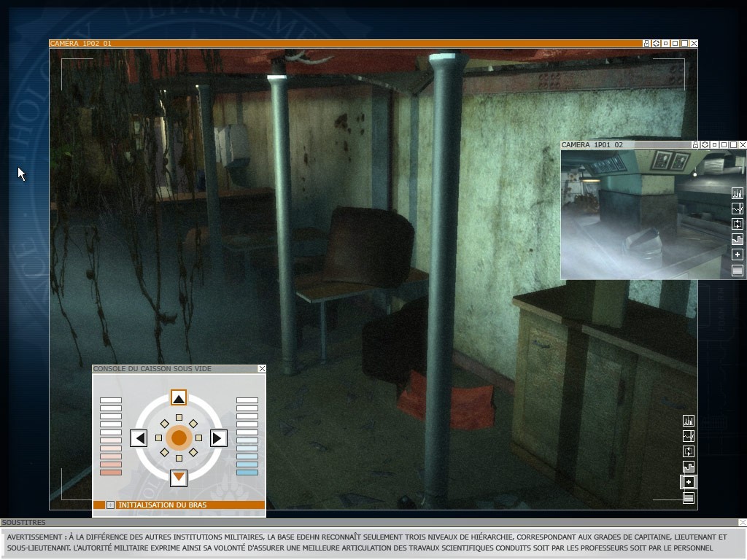Select the Camera 1P01 02 title bar
This screenshot has height=560, width=747.
[626, 145]
